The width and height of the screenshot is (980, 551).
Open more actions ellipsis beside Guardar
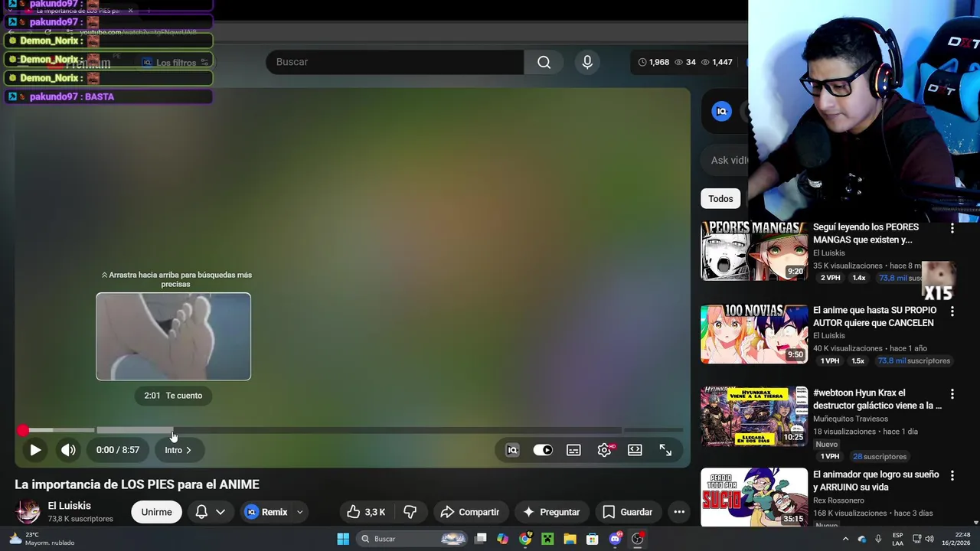coord(679,512)
